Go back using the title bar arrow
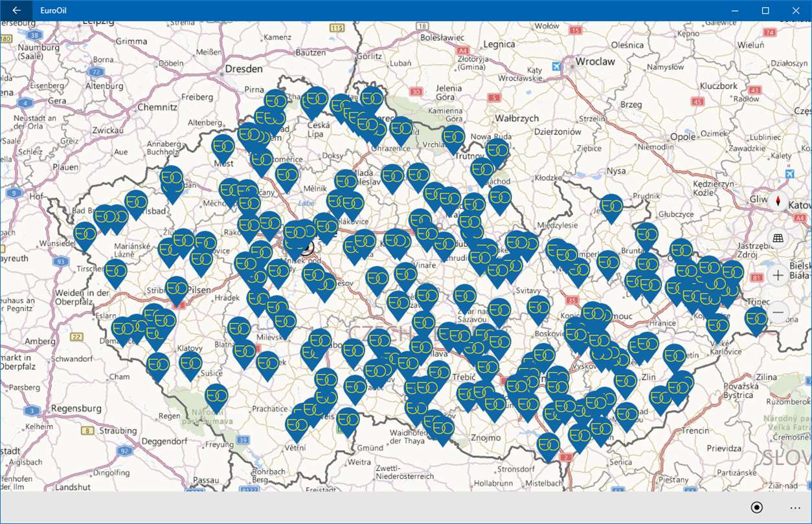This screenshot has width=812, height=524. coord(16,10)
